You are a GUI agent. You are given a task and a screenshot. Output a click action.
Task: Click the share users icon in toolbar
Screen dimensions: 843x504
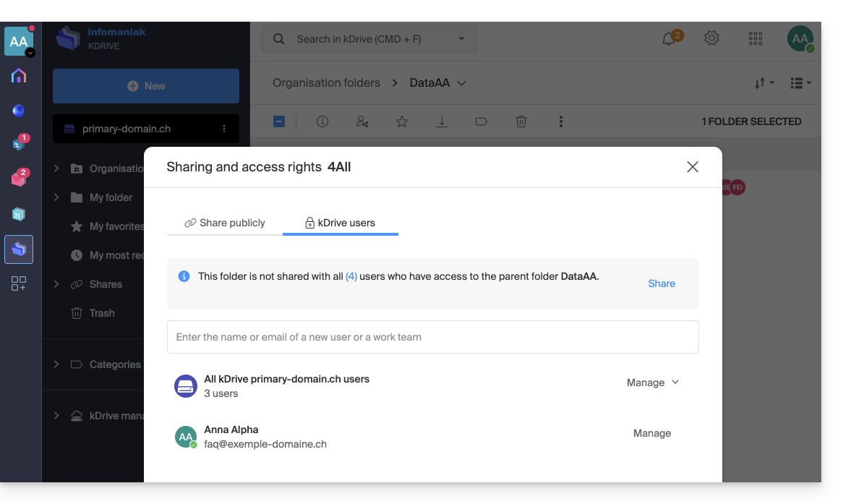click(362, 121)
